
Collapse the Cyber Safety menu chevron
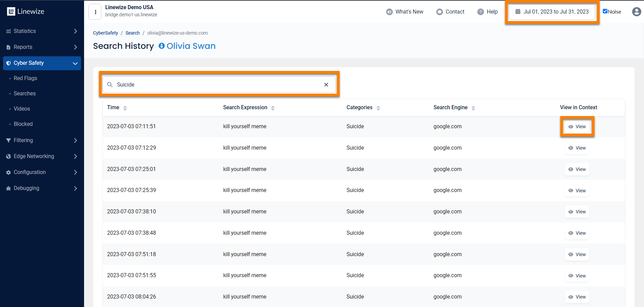75,63
